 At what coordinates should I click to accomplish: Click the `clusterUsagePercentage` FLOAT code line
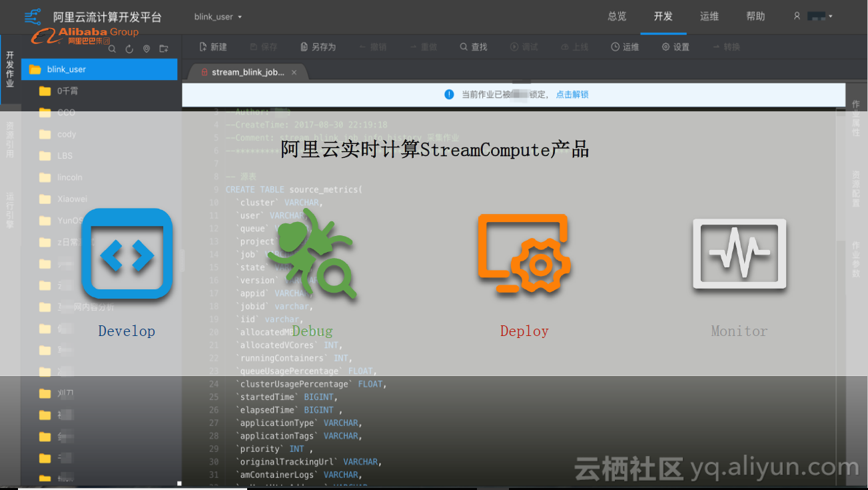point(310,384)
